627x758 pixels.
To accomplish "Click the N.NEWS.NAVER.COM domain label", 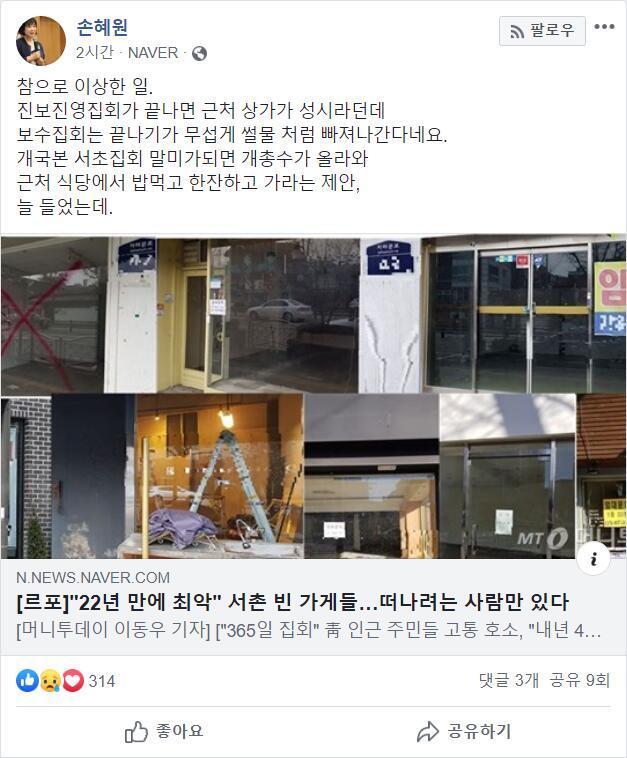I will [93, 578].
